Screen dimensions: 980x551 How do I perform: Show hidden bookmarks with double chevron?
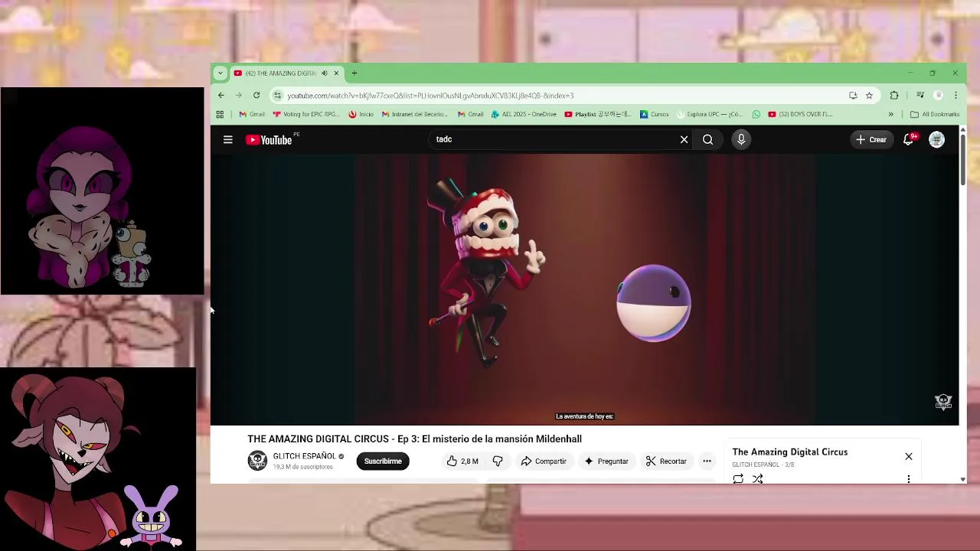(x=890, y=114)
